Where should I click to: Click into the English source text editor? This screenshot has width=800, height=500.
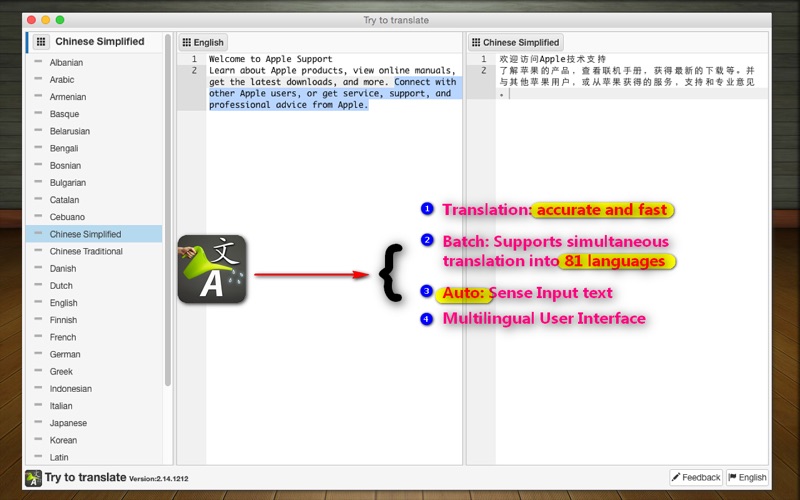pyautogui.click(x=334, y=259)
